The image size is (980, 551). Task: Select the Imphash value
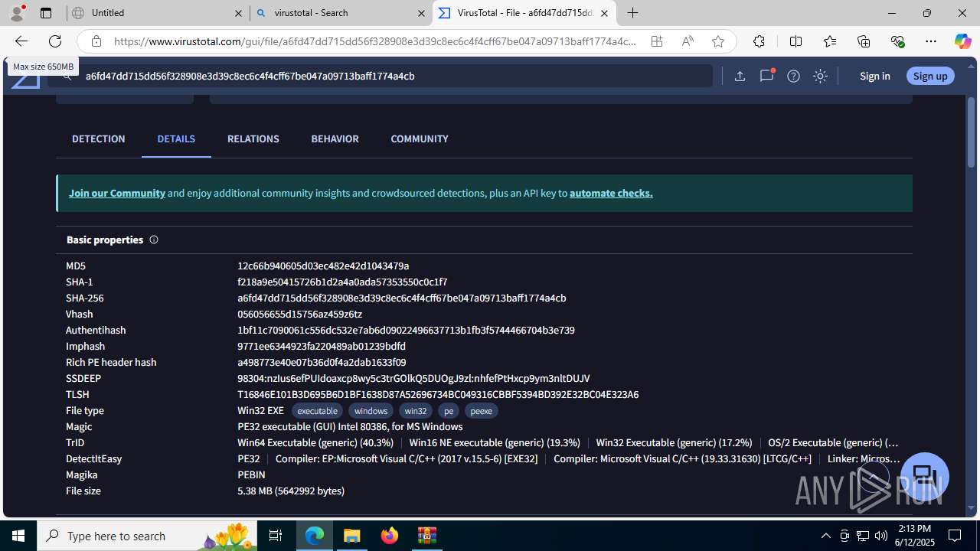[x=322, y=346]
